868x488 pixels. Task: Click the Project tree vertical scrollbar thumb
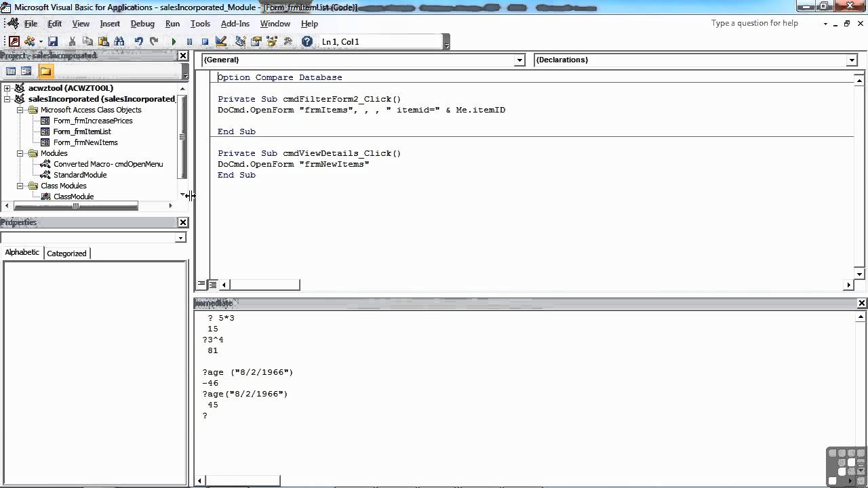click(182, 136)
